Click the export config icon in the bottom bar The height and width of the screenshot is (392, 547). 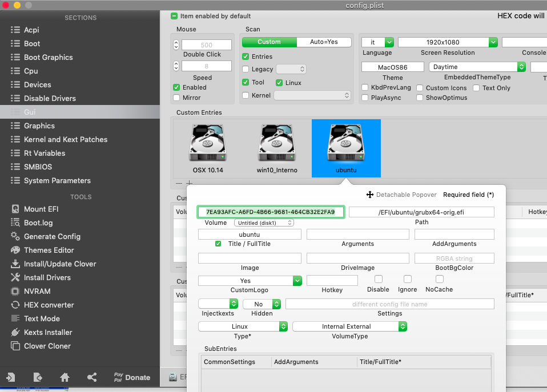(38, 377)
